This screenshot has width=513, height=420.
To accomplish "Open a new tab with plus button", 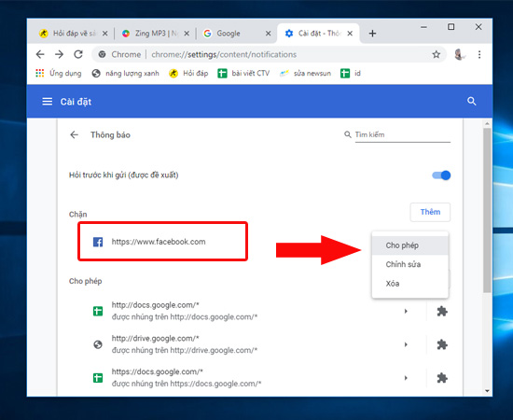I will click(372, 34).
